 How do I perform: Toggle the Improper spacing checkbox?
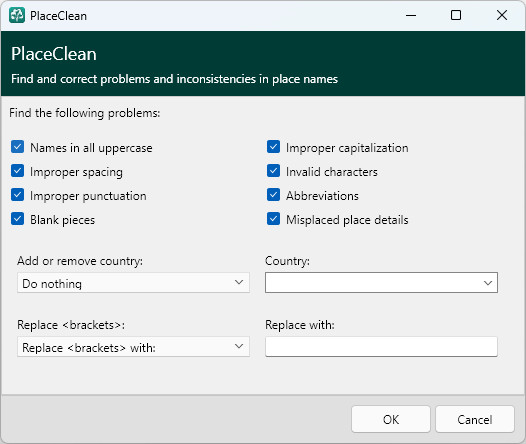click(x=17, y=171)
